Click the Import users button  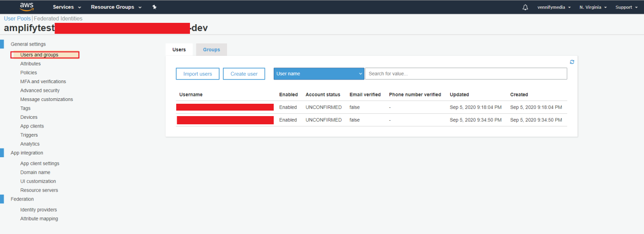(x=198, y=74)
